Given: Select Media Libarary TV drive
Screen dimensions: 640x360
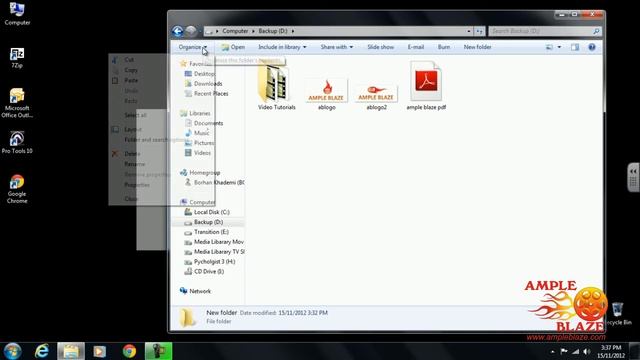Looking at the screenshot, I should point(214,251).
